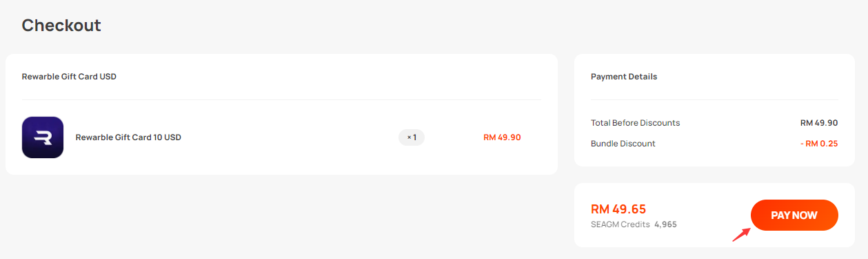Image resolution: width=868 pixels, height=259 pixels.
Task: Open the Rewarble Gift Card 10 USD item
Action: 128,137
